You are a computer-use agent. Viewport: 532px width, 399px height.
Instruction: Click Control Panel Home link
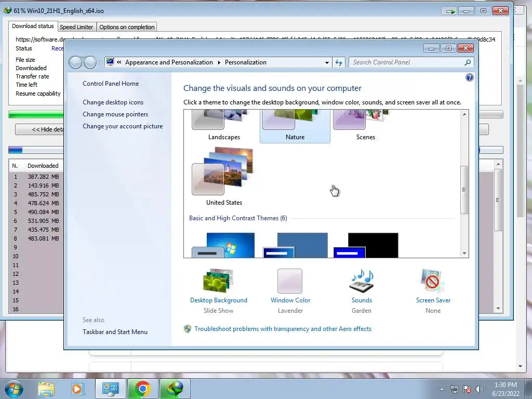(x=111, y=84)
